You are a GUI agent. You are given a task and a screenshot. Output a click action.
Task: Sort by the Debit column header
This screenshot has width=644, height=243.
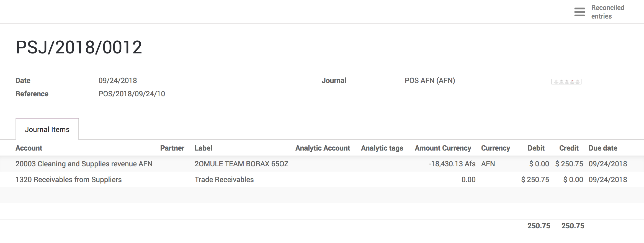(536, 148)
